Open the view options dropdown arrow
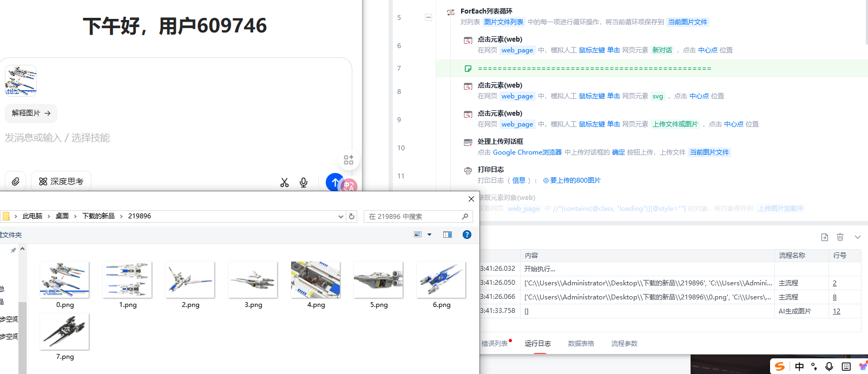The height and width of the screenshot is (374, 868). 430,235
